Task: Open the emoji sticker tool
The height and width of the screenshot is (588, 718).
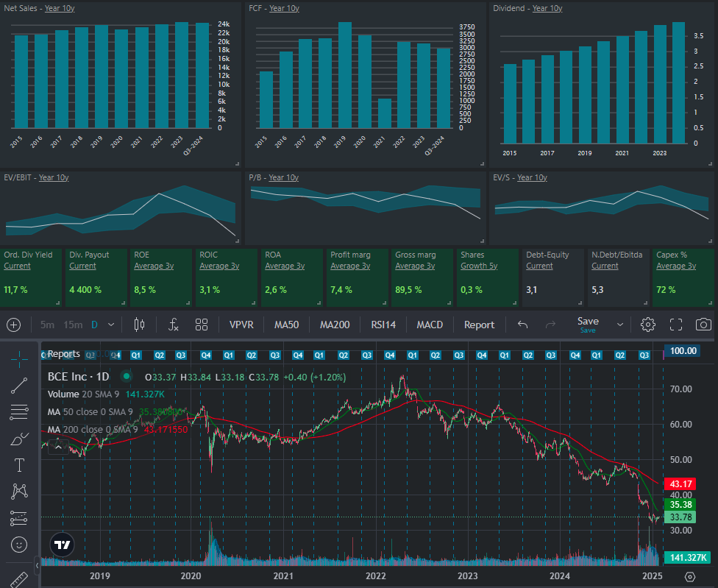Action: (x=19, y=545)
